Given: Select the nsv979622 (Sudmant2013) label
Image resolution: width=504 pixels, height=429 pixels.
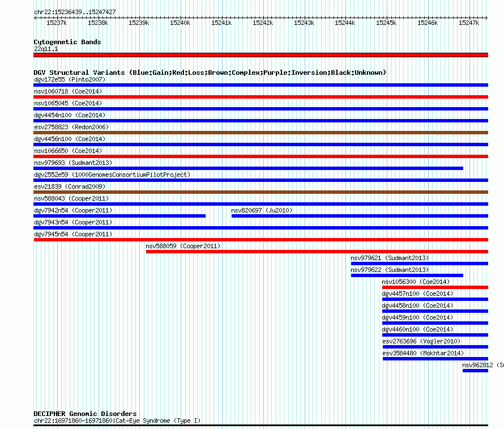Looking at the screenshot, I should [x=390, y=270].
